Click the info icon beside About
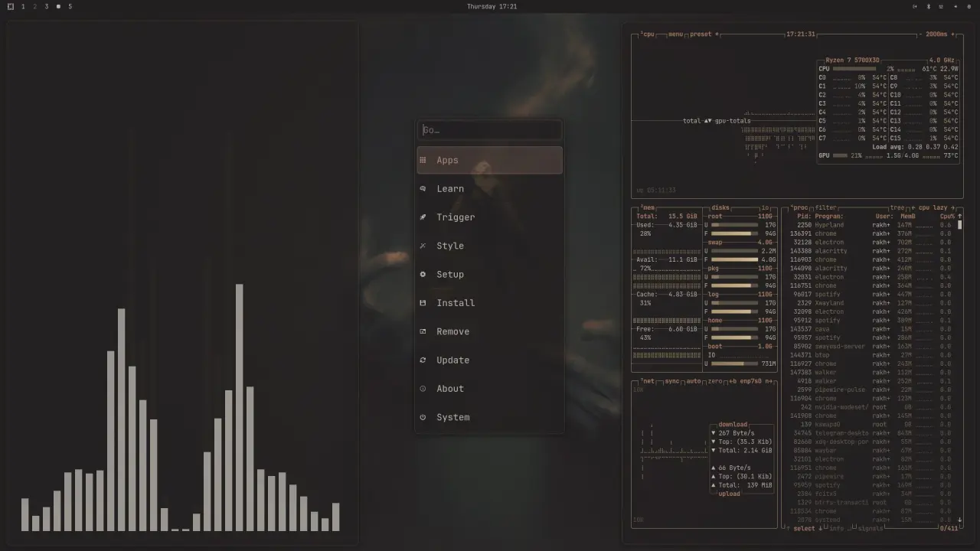980x551 pixels. click(x=423, y=389)
